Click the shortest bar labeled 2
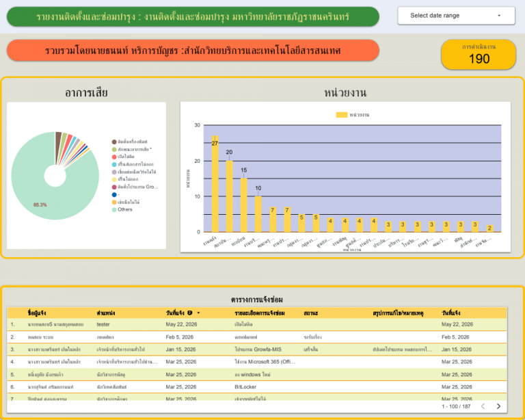 (x=489, y=228)
